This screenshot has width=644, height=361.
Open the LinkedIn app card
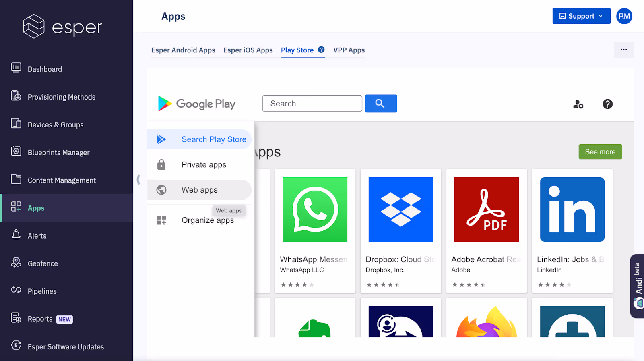point(572,231)
